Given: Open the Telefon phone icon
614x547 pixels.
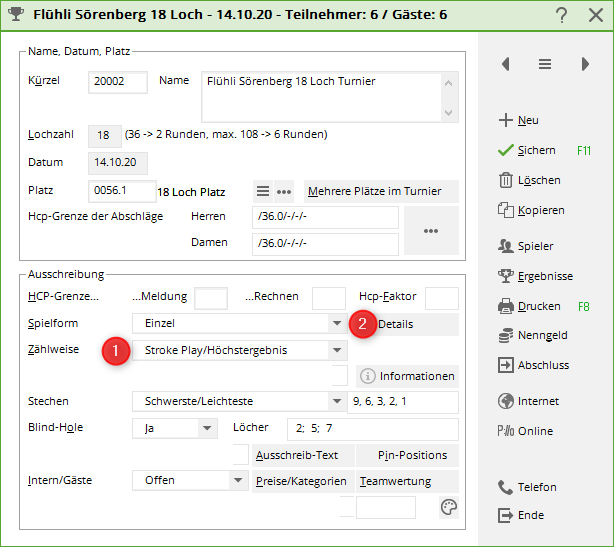Looking at the screenshot, I should (505, 487).
